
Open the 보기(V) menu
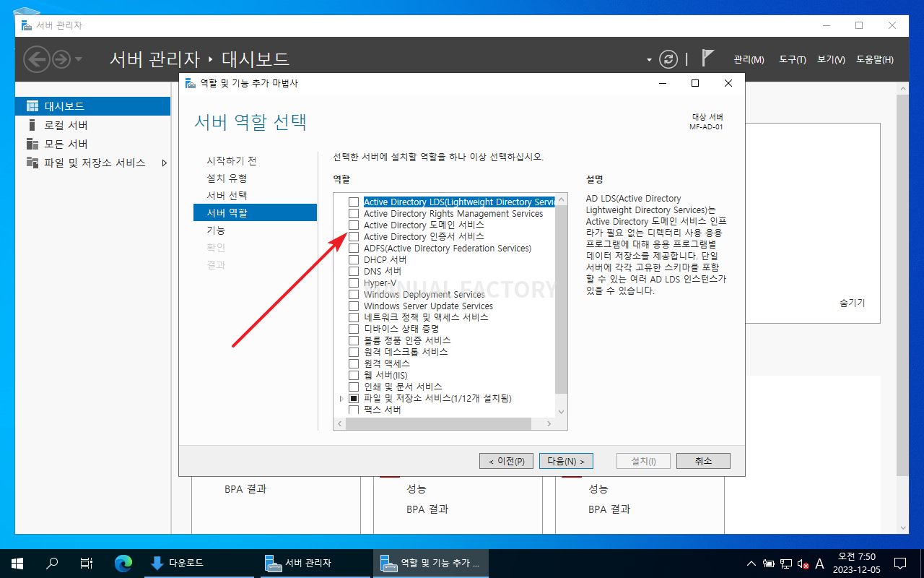tap(831, 59)
